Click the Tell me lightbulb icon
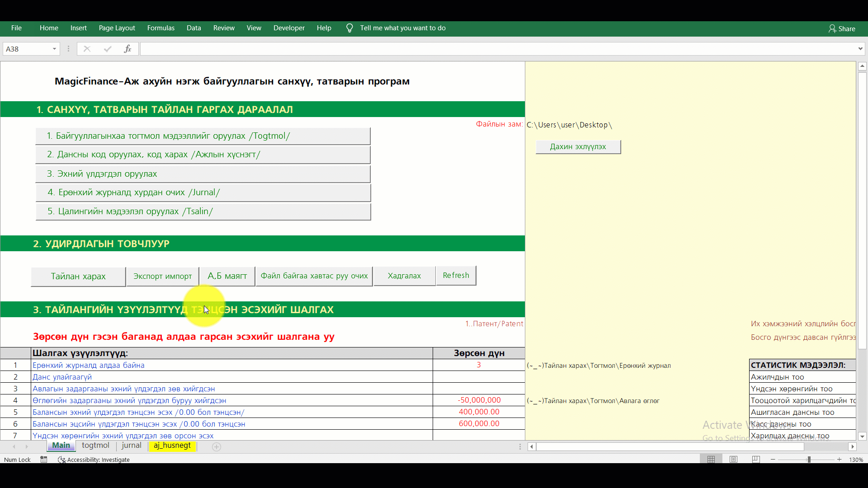The width and height of the screenshot is (868, 488). click(x=349, y=28)
